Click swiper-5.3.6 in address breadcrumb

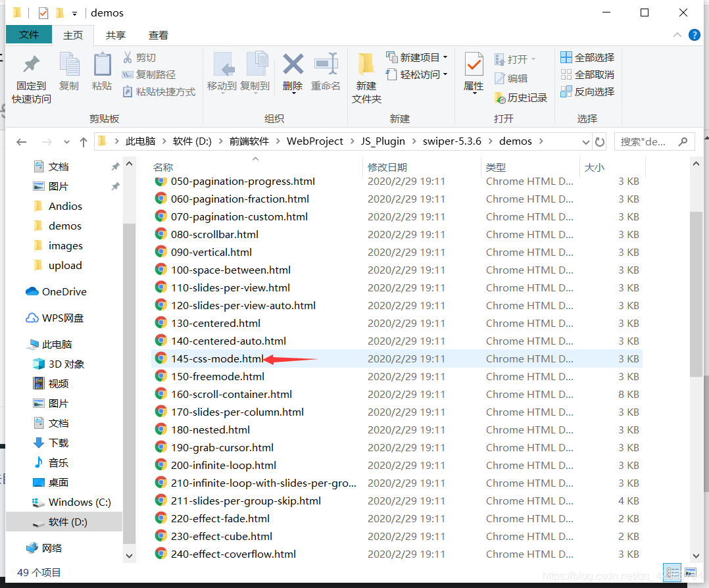point(452,141)
